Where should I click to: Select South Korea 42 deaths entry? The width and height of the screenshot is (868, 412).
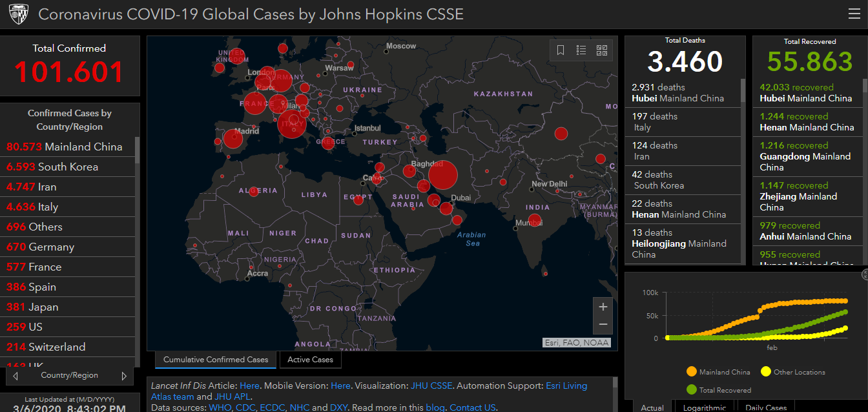tap(683, 180)
